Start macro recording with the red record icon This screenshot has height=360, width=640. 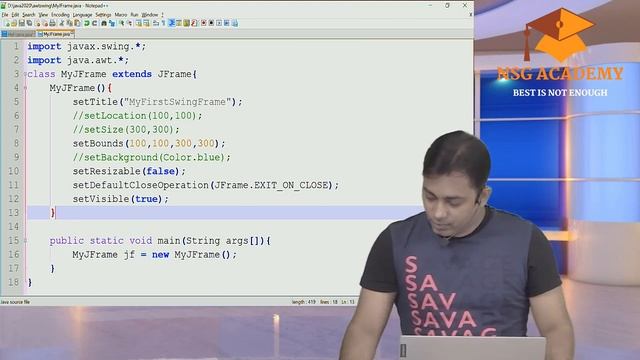[203, 23]
